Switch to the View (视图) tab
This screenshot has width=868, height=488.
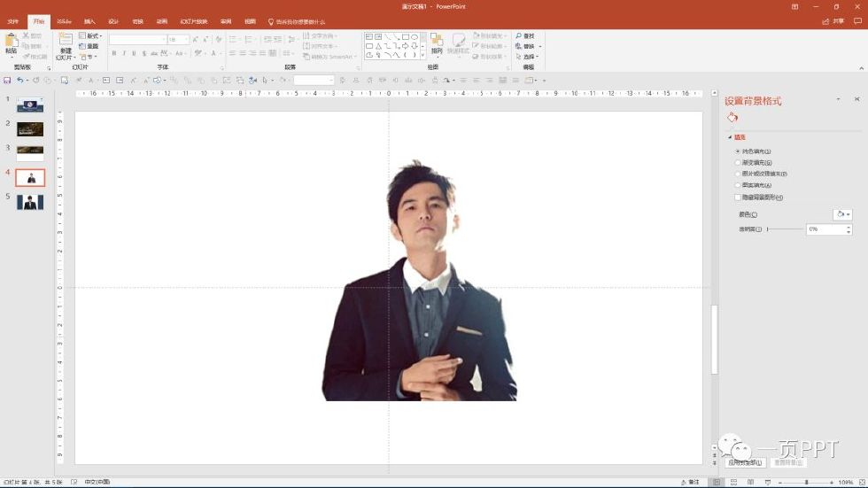[250, 21]
